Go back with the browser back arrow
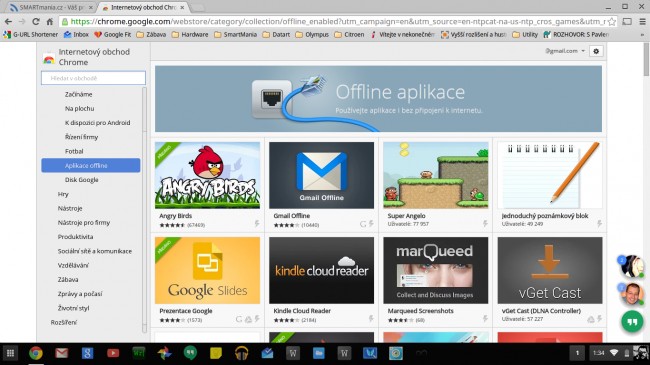The height and width of the screenshot is (365, 650). pyautogui.click(x=8, y=22)
